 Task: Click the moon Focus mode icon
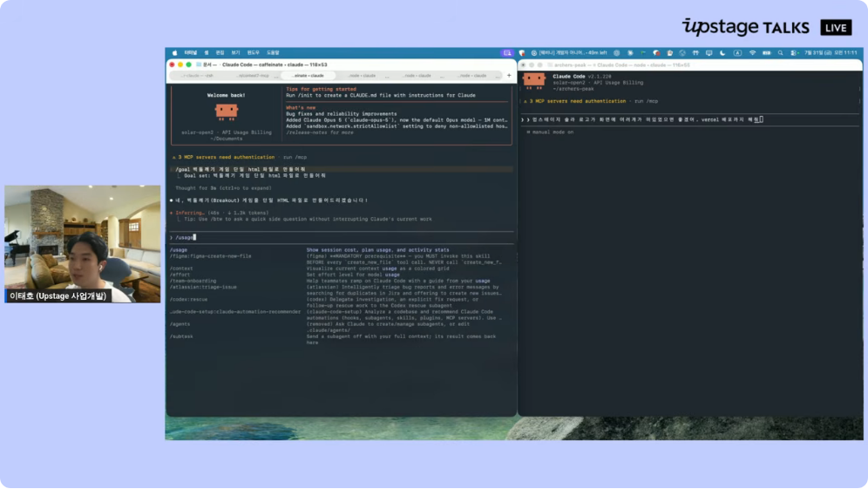pyautogui.click(x=722, y=53)
